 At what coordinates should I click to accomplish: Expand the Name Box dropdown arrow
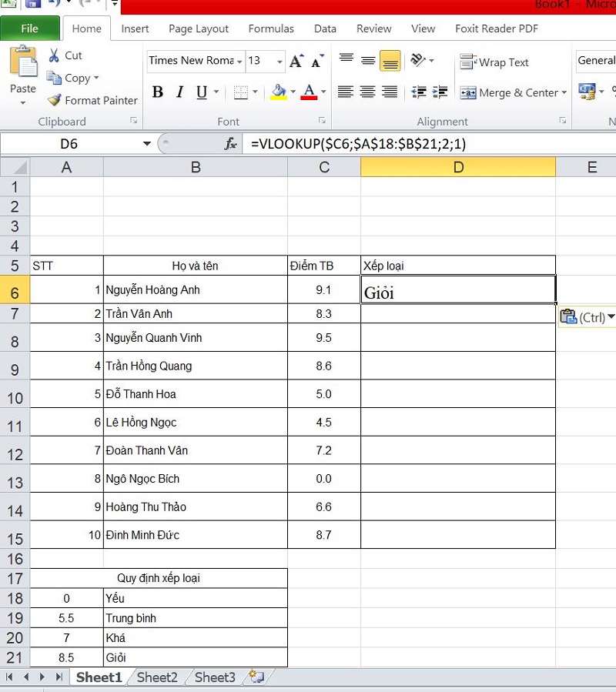pyautogui.click(x=146, y=144)
